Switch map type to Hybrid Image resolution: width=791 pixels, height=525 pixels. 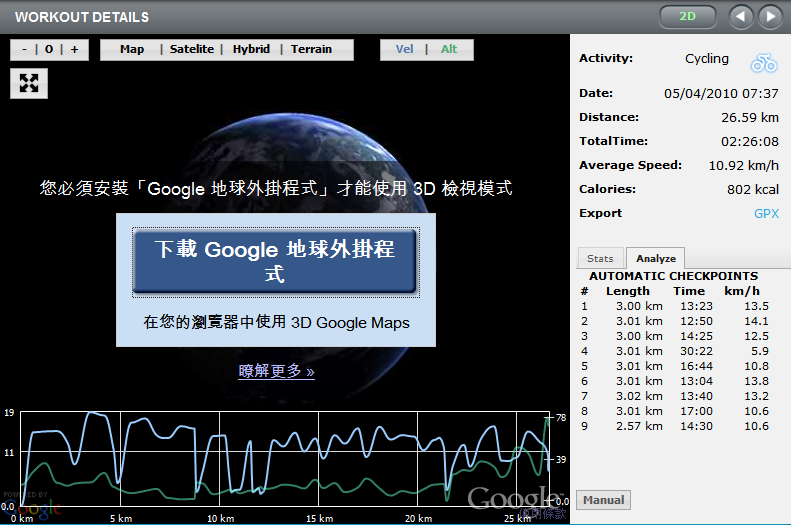[x=251, y=49]
